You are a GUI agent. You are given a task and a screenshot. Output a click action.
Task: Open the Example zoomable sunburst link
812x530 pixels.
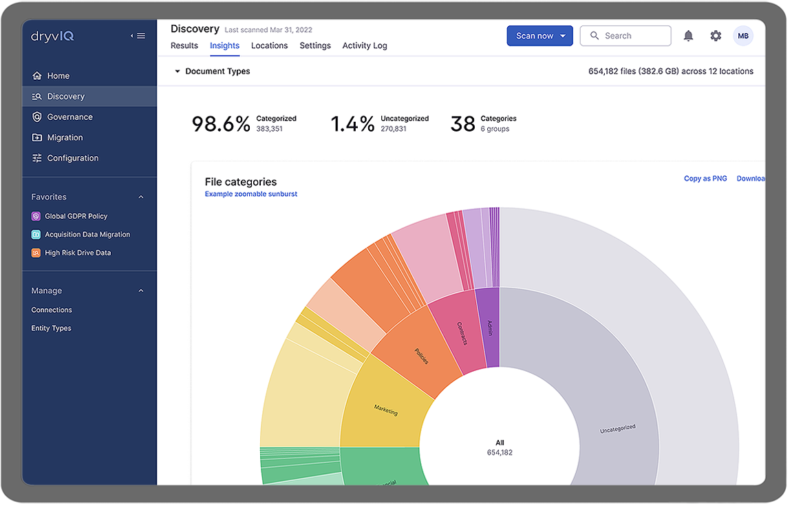(x=251, y=194)
